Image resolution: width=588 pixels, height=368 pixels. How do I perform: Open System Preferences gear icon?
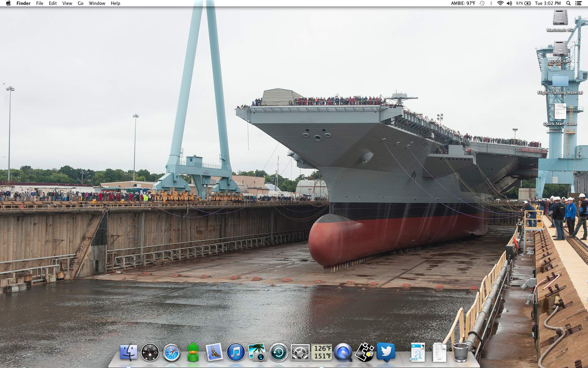coord(300,352)
